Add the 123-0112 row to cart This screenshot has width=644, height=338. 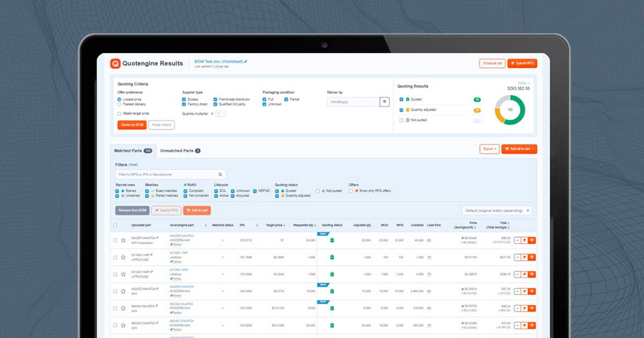pos(532,240)
